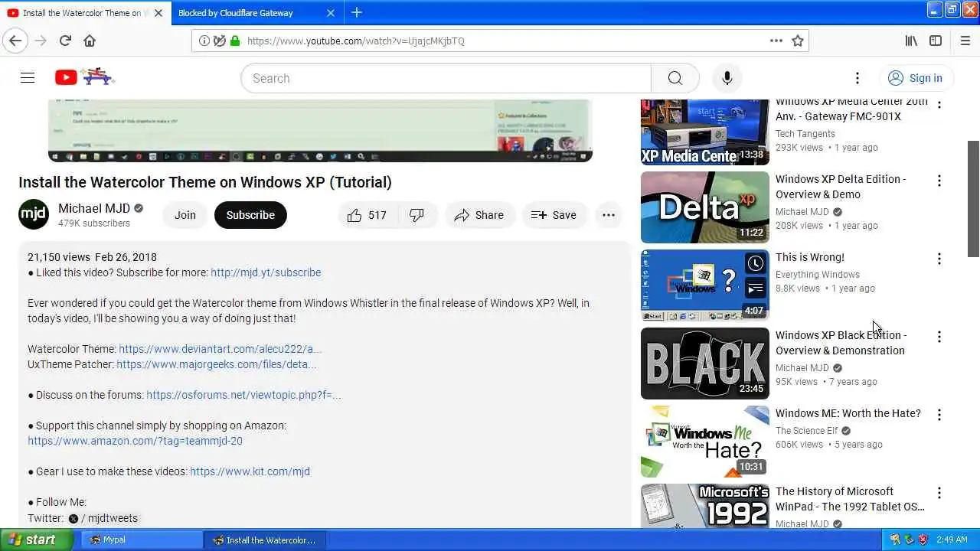Screen dimensions: 980x551
Task: Add This is Wrong! to queue
Action: tap(755, 289)
